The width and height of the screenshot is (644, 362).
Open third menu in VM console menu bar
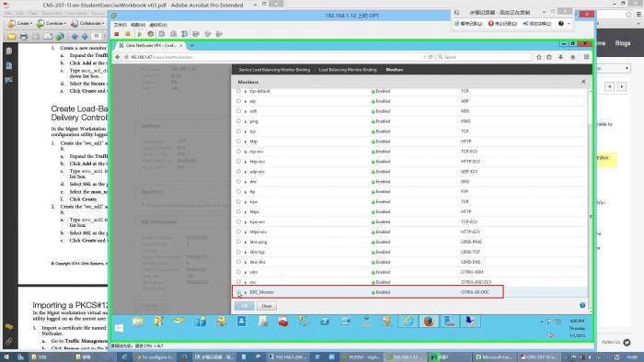158,25
